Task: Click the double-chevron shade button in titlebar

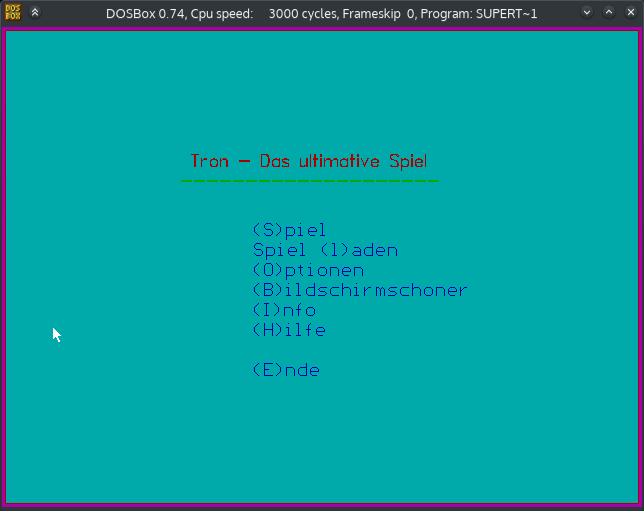Action: coord(35,13)
